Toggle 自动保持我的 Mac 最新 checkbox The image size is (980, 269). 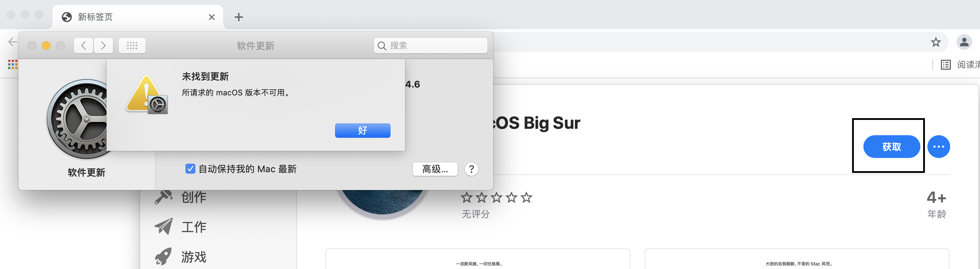pos(190,169)
